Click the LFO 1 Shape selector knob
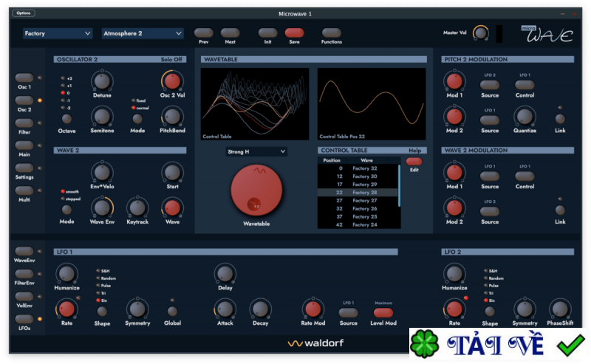 (x=102, y=312)
